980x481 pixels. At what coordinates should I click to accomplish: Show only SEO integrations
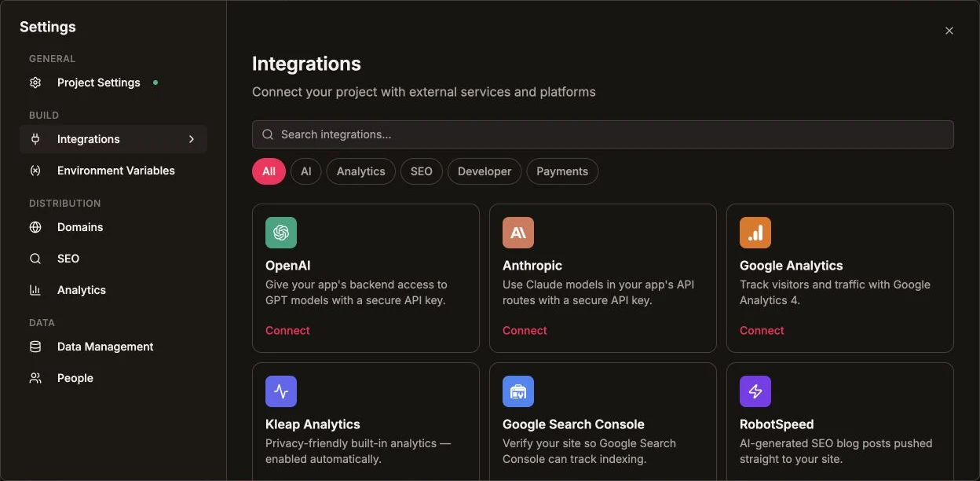(422, 171)
